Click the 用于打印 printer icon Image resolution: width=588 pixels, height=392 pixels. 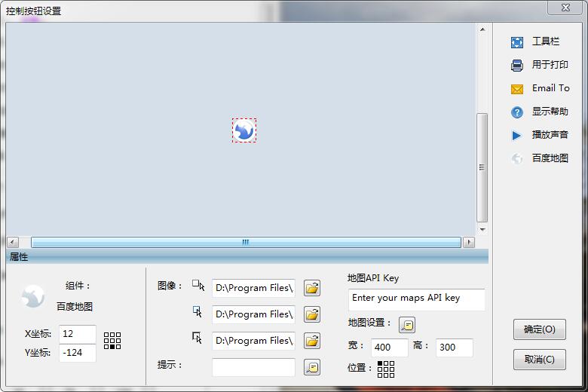tap(517, 66)
